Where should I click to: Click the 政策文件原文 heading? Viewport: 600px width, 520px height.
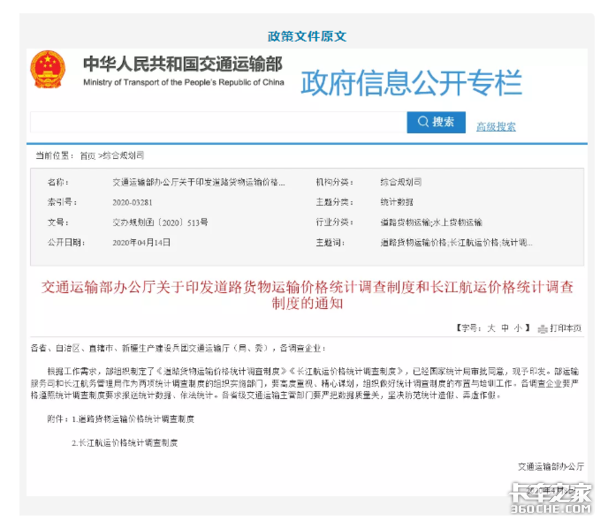click(307, 35)
